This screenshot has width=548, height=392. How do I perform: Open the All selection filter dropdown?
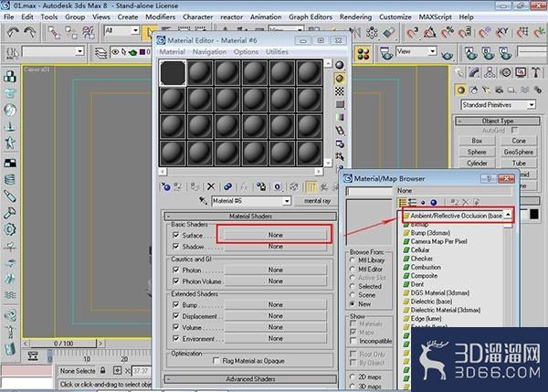click(135, 31)
